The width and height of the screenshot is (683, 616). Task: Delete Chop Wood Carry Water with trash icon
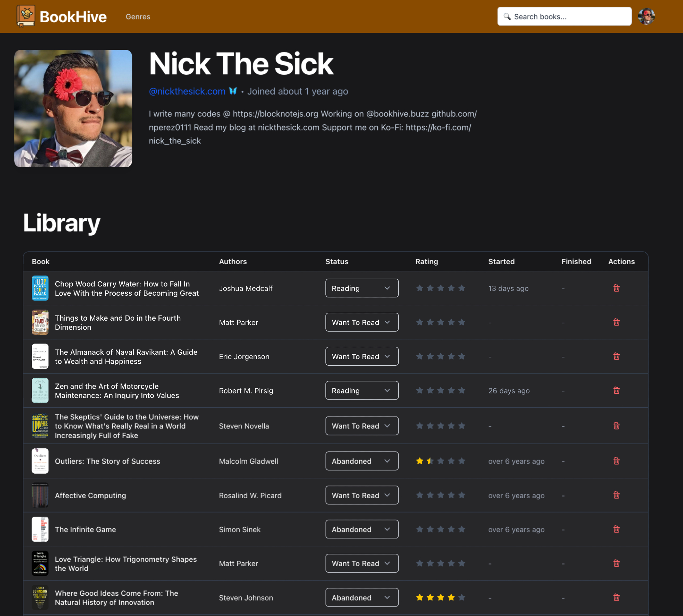pyautogui.click(x=616, y=288)
